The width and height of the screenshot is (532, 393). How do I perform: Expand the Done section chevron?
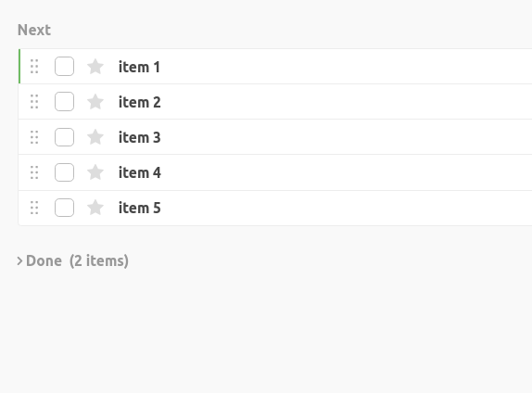pos(19,261)
